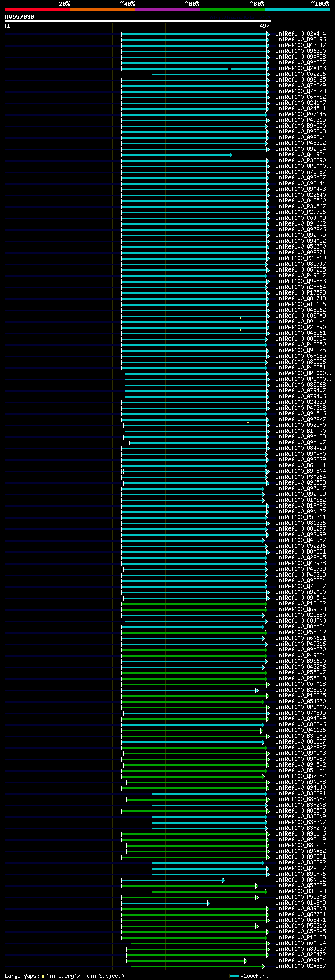Image resolution: width=335 pixels, height=980 pixels.
Task: Select label UniRef100_Q41924
Action: pyautogui.click(x=300, y=154)
